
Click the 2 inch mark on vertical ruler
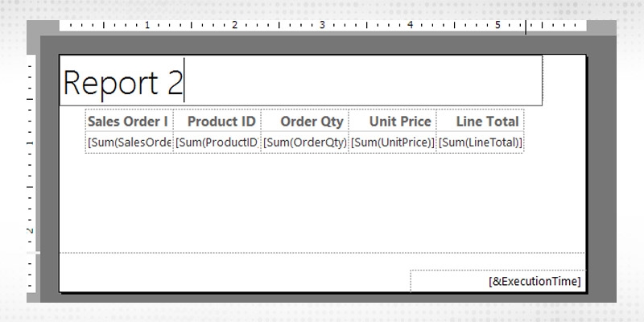[31, 230]
